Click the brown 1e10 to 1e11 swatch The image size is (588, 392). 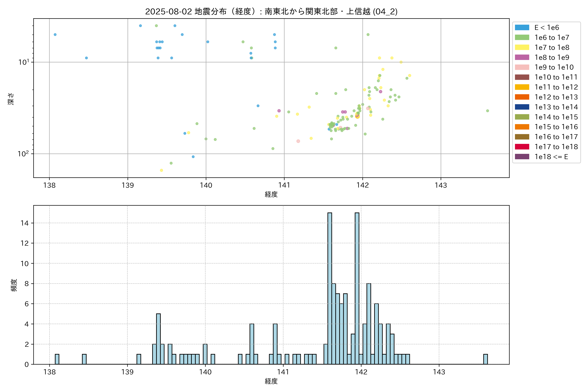coord(522,77)
